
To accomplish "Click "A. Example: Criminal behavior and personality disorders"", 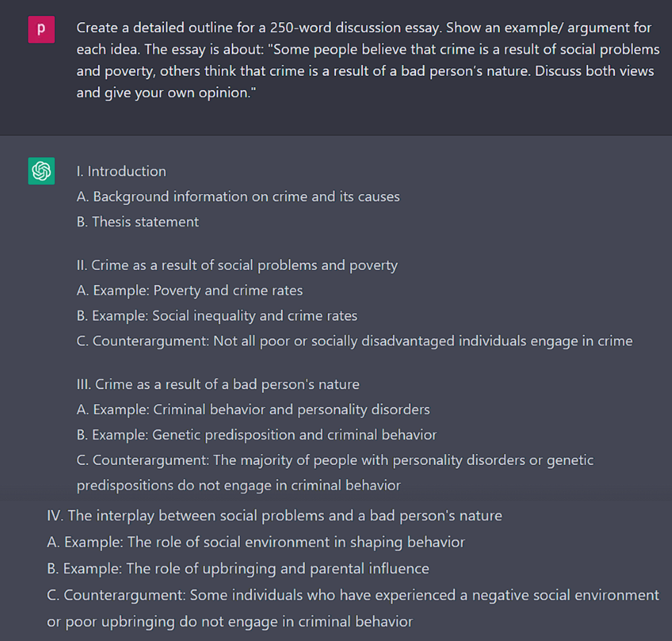I will 253,410.
